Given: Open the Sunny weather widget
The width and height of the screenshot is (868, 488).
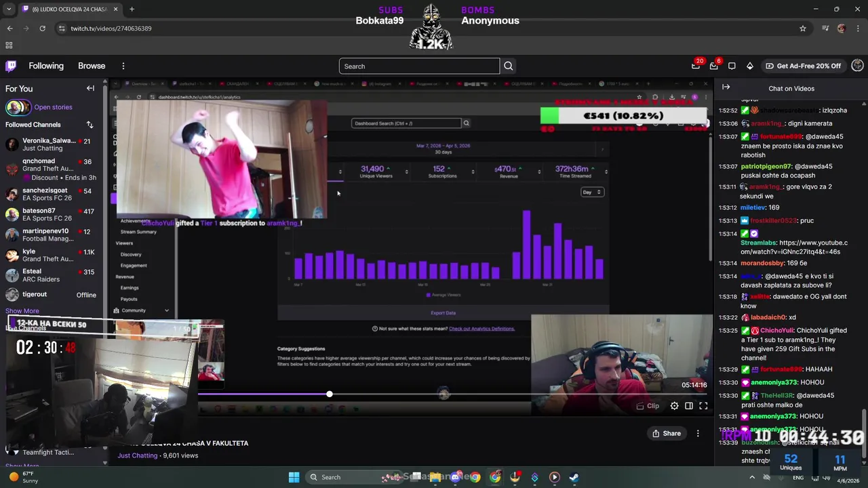Looking at the screenshot, I should (x=23, y=477).
